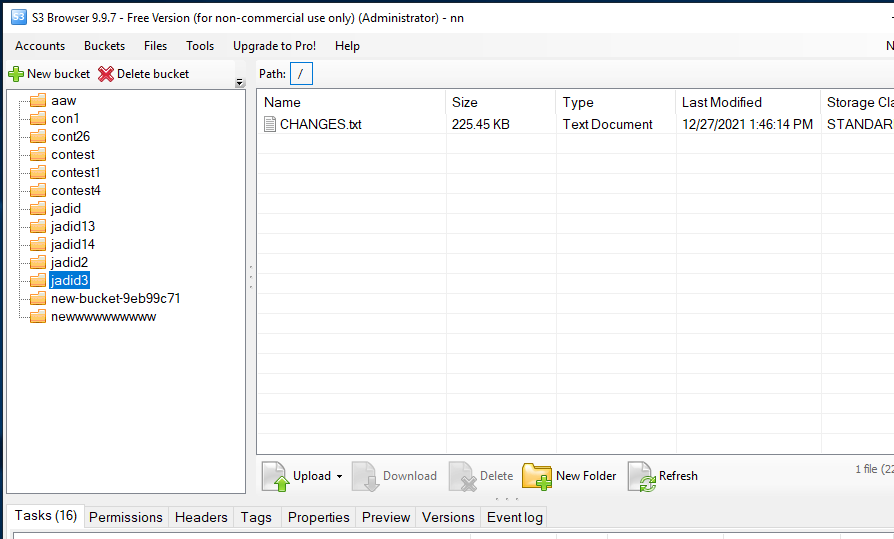
Task: Switch to the Preview tab
Action: point(386,517)
